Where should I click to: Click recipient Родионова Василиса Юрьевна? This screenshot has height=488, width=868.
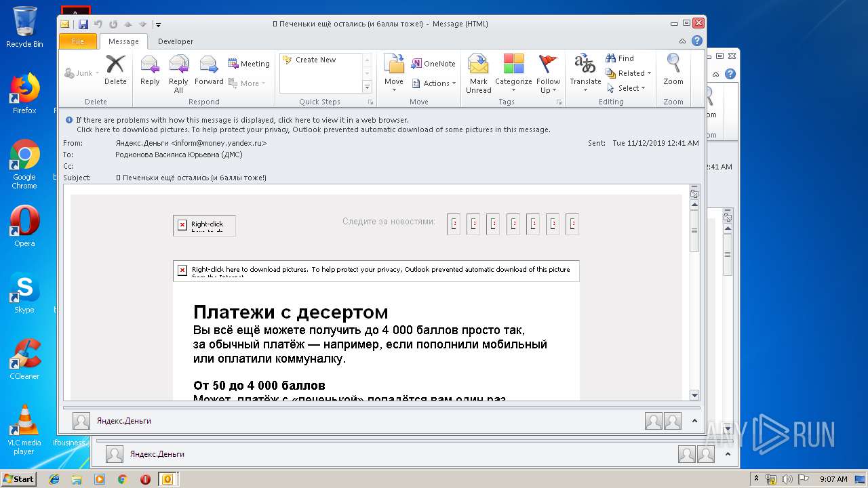[179, 155]
